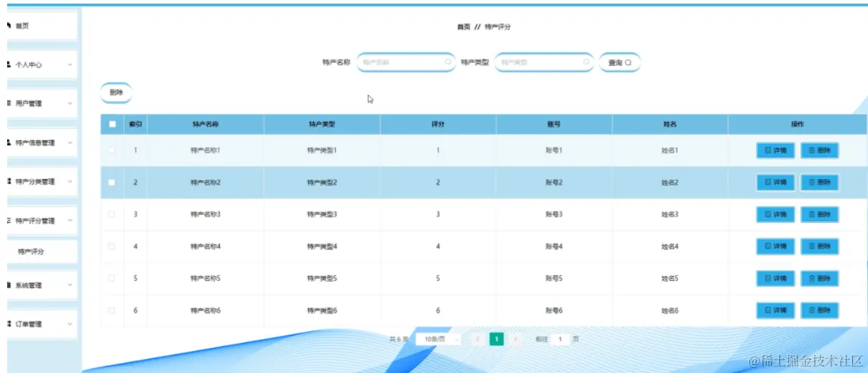Image resolution: width=868 pixels, height=373 pixels.
Task: Check the checkbox for row 特产名称5
Action: 111,278
